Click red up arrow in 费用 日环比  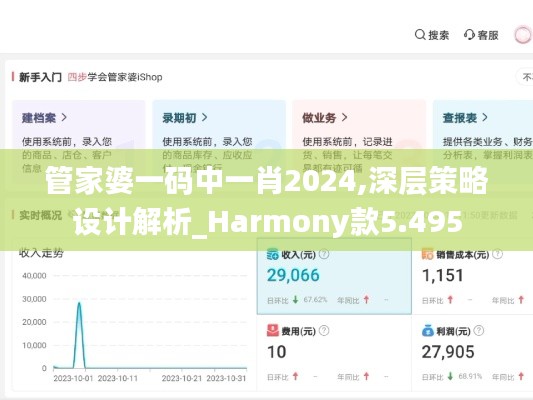pos(295,376)
